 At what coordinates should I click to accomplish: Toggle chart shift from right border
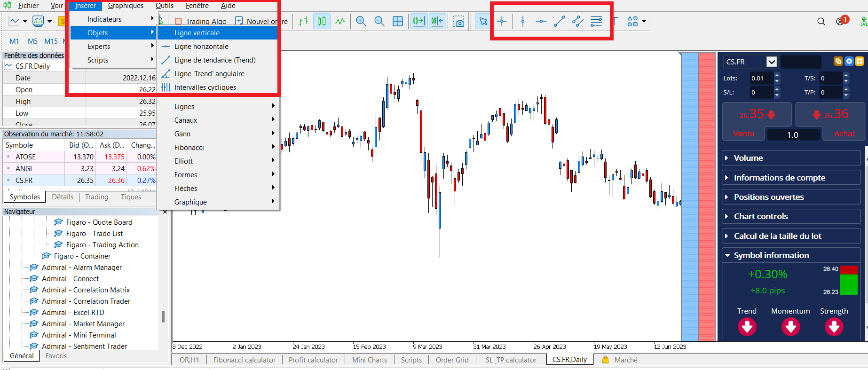pos(437,21)
